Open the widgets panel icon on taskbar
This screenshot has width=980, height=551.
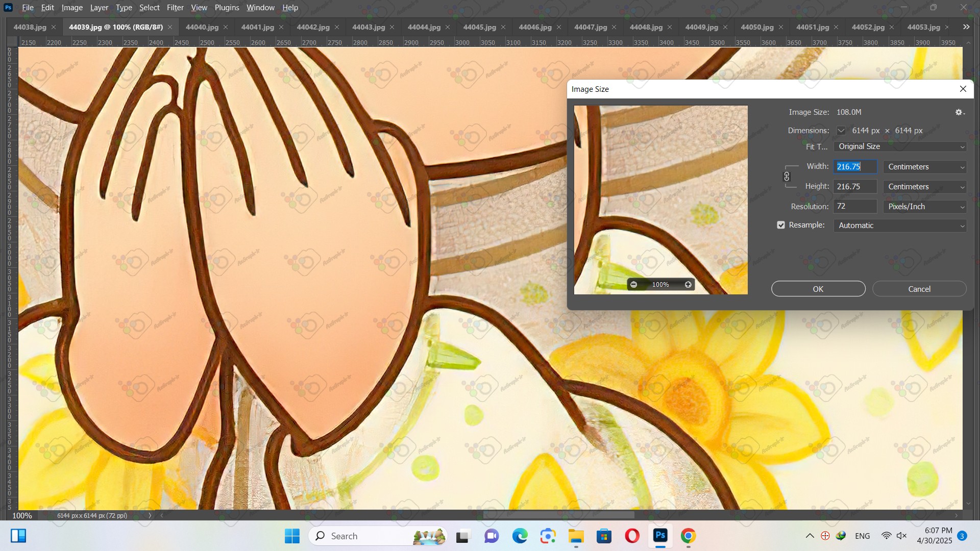click(18, 536)
